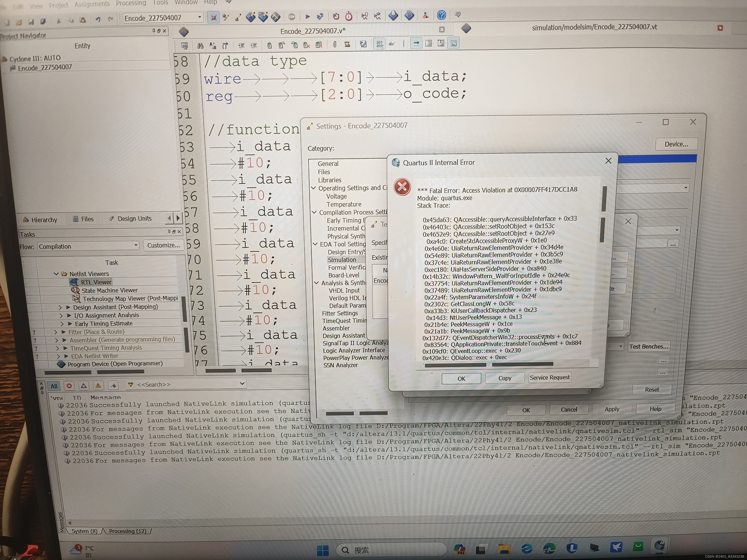The height and width of the screenshot is (560, 747).
Task: Open the Flow Compilation dropdown
Action: point(136,245)
